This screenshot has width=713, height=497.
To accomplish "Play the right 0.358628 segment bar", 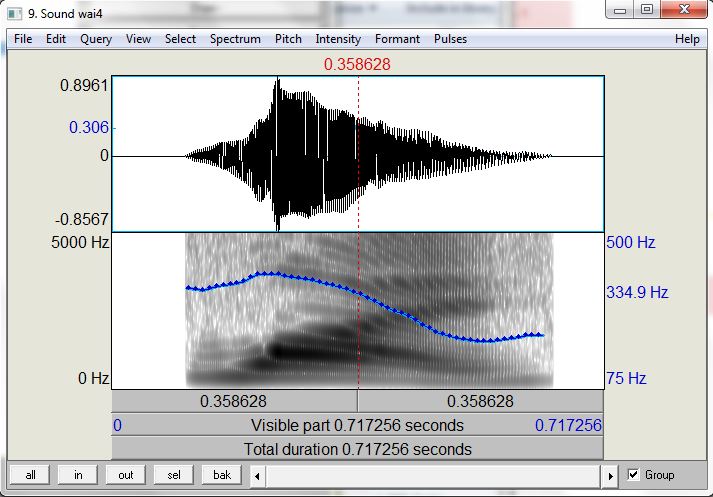I will point(481,401).
